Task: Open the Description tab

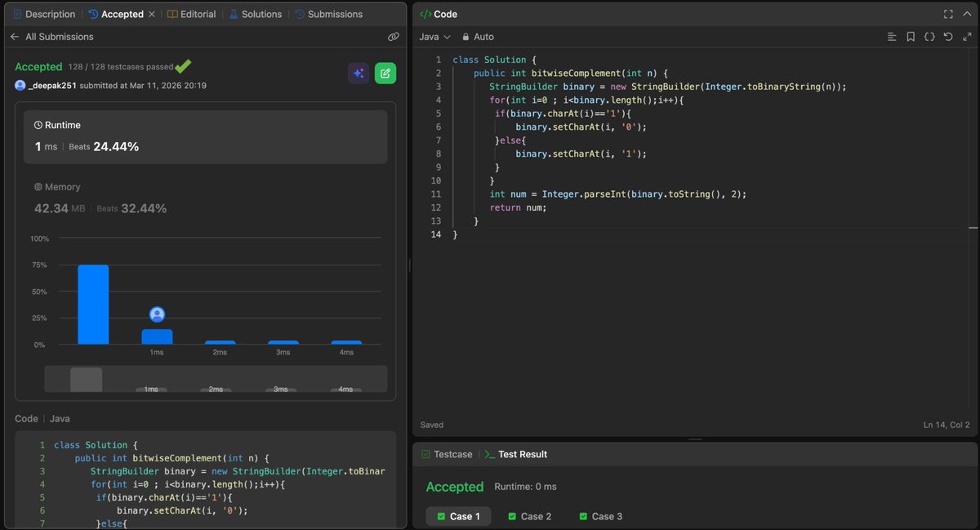Action: pyautogui.click(x=43, y=14)
